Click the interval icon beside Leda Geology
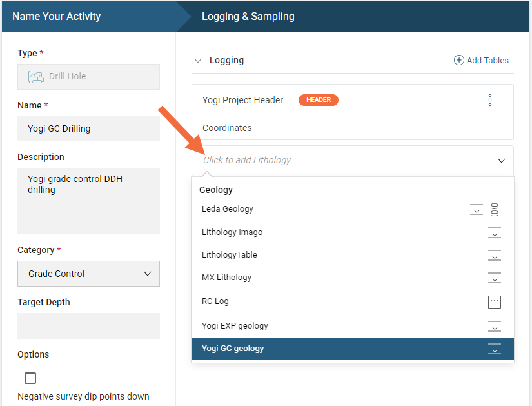 point(477,209)
